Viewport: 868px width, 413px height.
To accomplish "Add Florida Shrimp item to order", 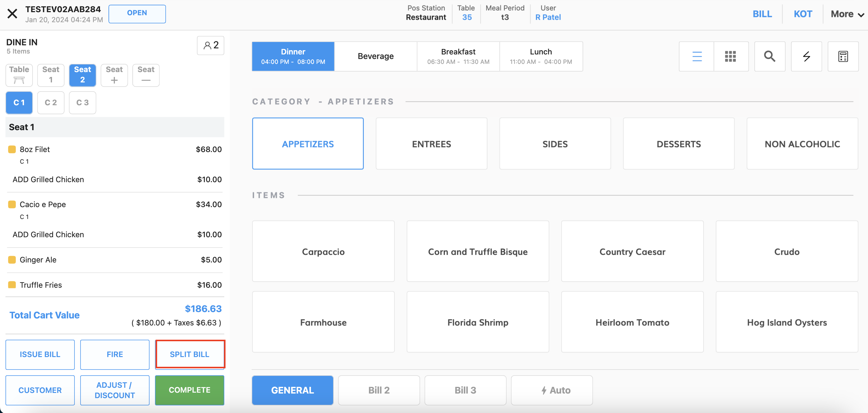I will tap(477, 322).
